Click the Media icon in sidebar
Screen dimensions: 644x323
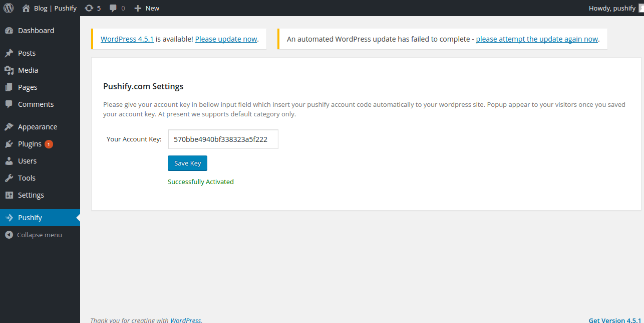tap(9, 70)
